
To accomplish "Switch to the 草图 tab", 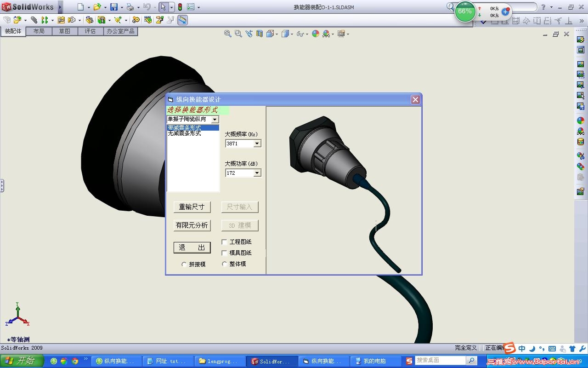I will [65, 31].
